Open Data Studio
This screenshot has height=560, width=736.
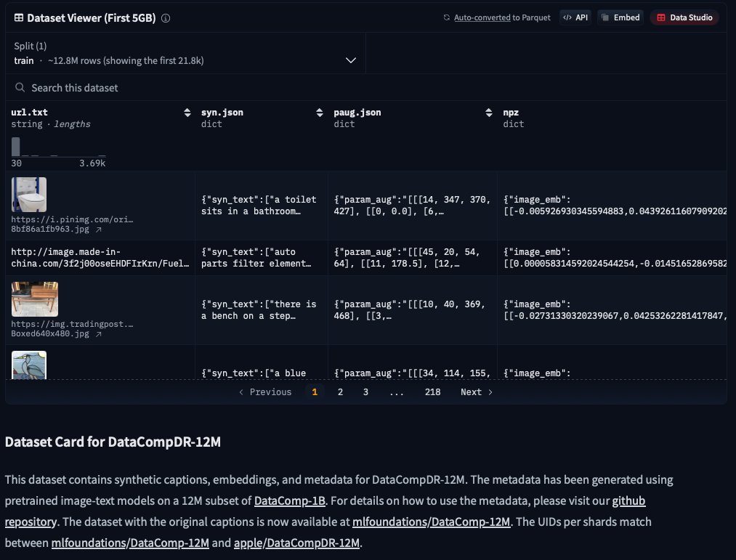click(685, 17)
